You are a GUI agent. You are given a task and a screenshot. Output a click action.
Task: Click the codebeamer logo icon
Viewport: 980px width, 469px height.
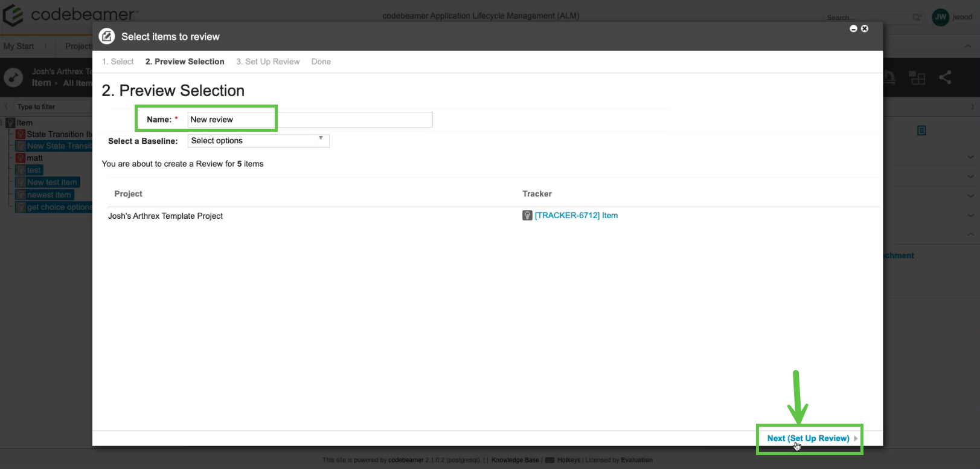[13, 15]
